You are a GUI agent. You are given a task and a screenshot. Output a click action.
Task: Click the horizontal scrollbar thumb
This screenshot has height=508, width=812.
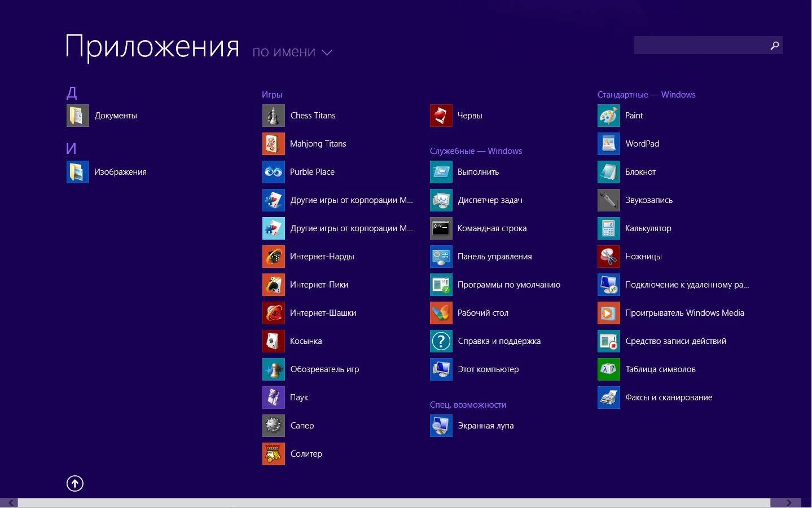[394, 502]
